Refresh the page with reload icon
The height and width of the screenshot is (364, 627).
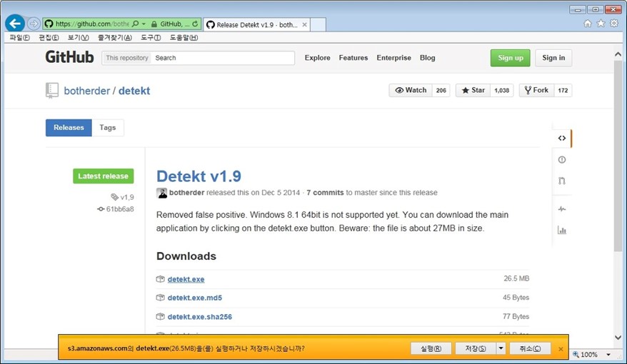click(x=195, y=24)
